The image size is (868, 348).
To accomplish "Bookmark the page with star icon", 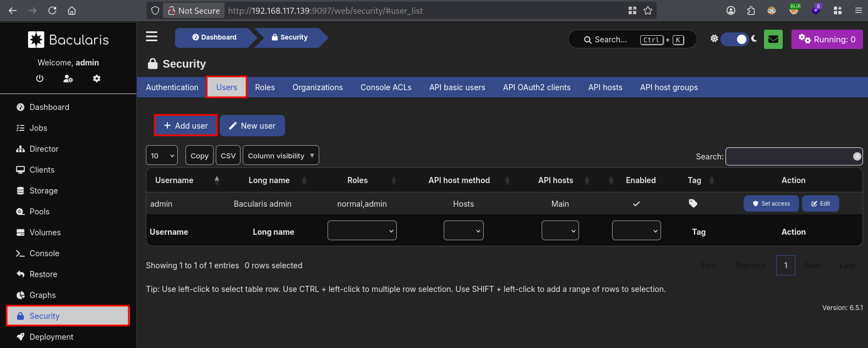I will [x=648, y=10].
